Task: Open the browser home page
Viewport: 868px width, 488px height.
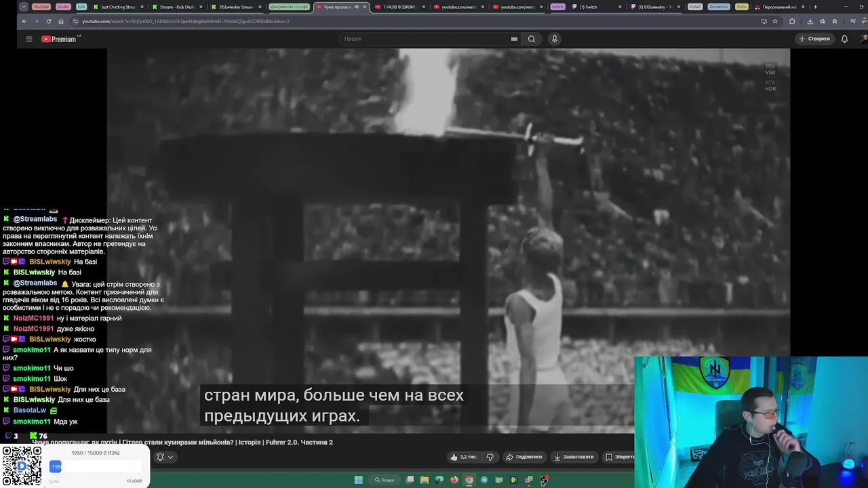Action: click(x=60, y=21)
